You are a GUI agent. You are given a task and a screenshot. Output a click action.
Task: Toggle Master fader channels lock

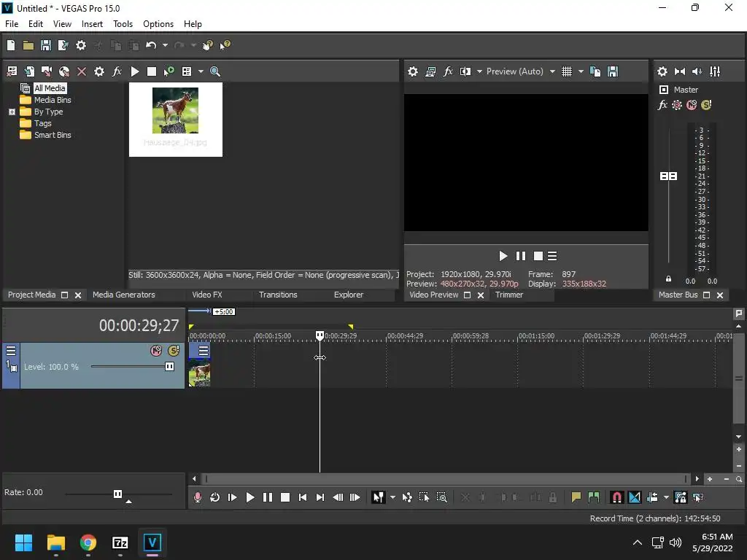(668, 279)
